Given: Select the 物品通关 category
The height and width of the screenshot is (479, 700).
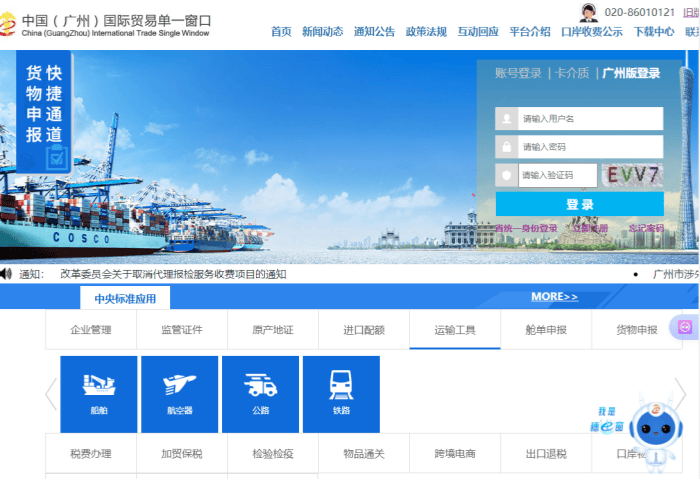Looking at the screenshot, I should [x=364, y=454].
